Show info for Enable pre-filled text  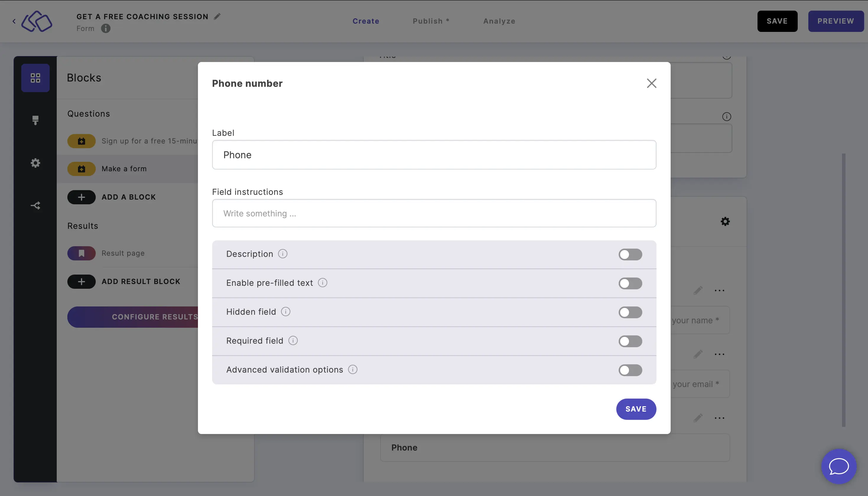pos(322,283)
